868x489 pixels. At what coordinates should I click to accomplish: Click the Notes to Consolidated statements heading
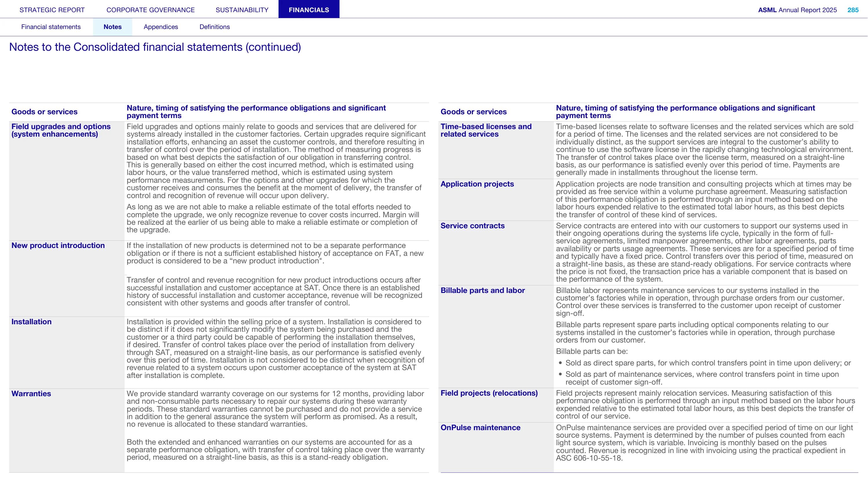click(x=155, y=47)
